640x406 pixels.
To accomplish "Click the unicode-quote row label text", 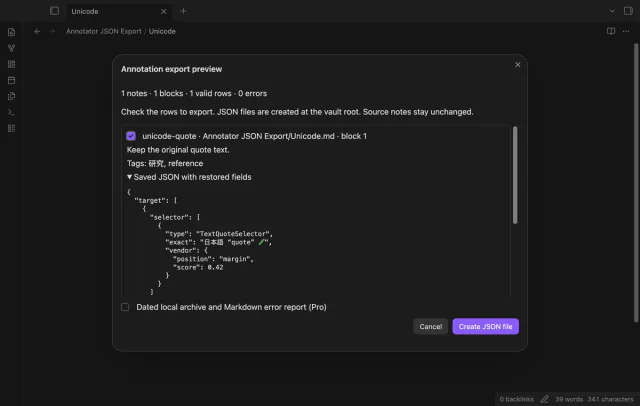I will [254, 136].
